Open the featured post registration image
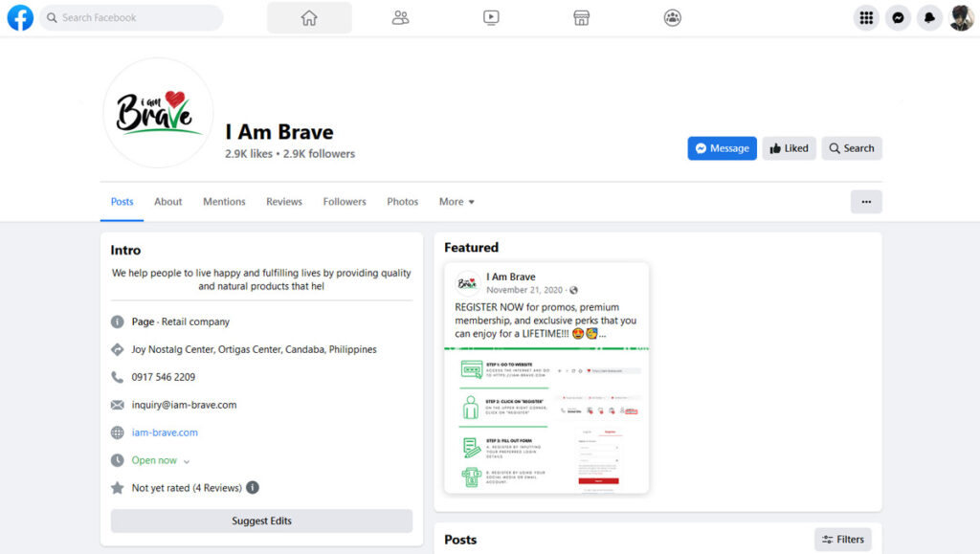Image resolution: width=980 pixels, height=554 pixels. [x=546, y=421]
